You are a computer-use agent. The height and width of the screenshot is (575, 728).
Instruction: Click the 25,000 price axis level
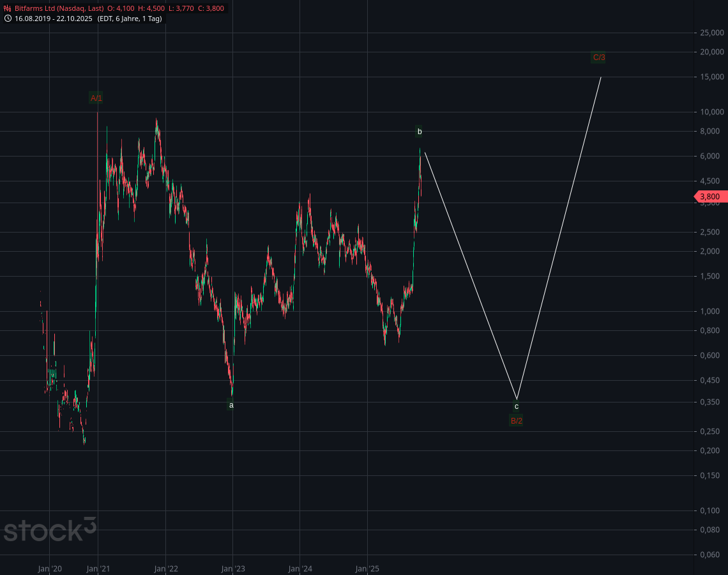(x=711, y=33)
